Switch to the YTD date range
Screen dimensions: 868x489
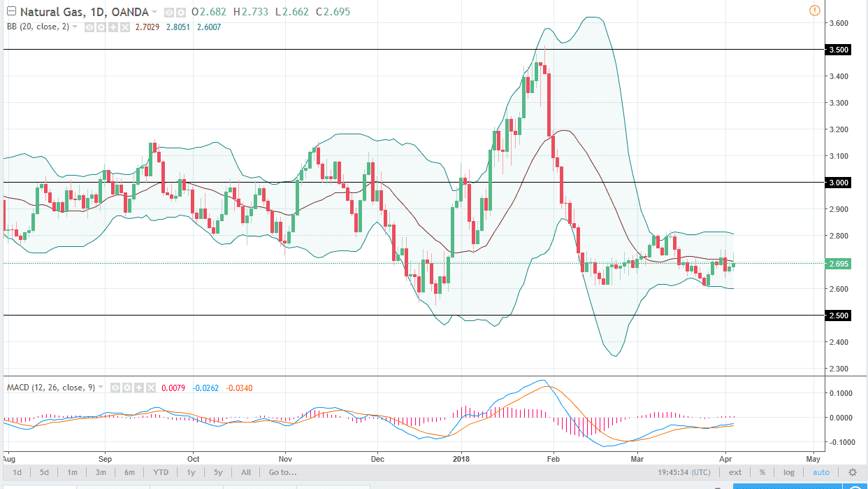pyautogui.click(x=160, y=472)
